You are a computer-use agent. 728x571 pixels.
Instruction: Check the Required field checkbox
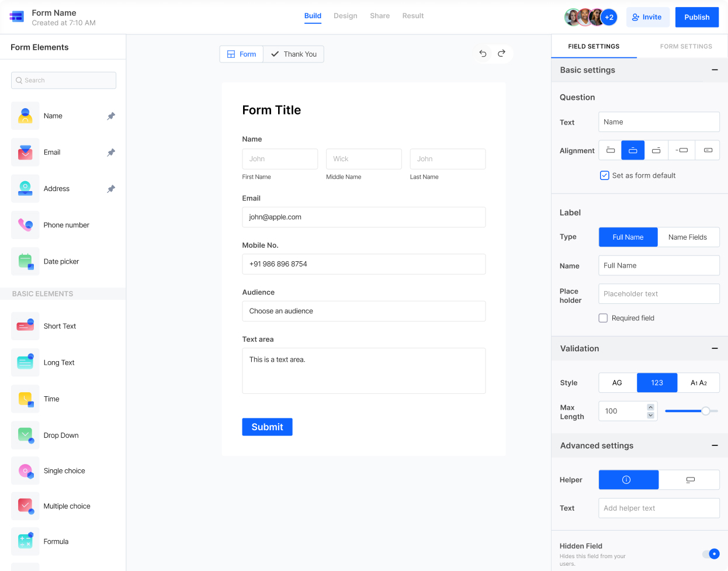pyautogui.click(x=604, y=318)
